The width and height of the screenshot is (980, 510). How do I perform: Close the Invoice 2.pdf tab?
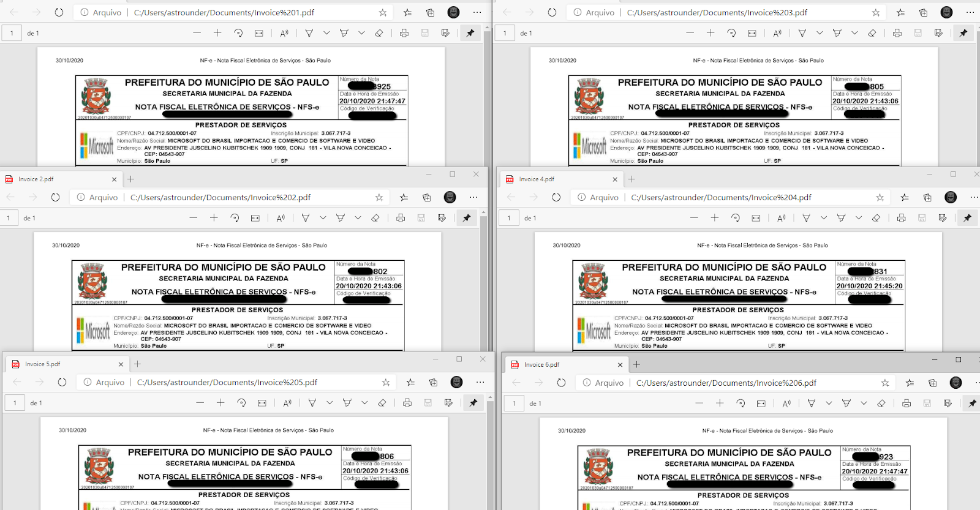[x=114, y=179]
